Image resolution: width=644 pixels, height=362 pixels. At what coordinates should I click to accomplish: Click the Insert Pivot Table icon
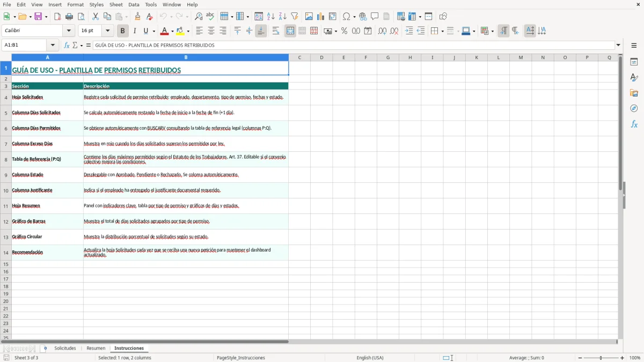(333, 17)
